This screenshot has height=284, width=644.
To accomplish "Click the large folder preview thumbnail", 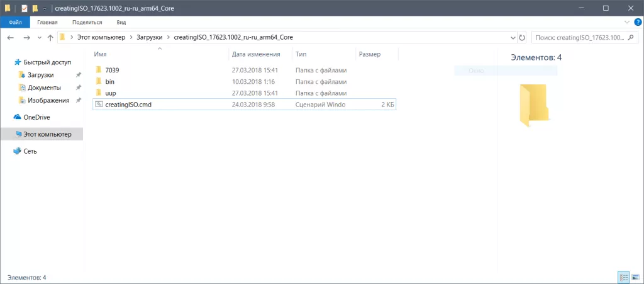I will 534,105.
